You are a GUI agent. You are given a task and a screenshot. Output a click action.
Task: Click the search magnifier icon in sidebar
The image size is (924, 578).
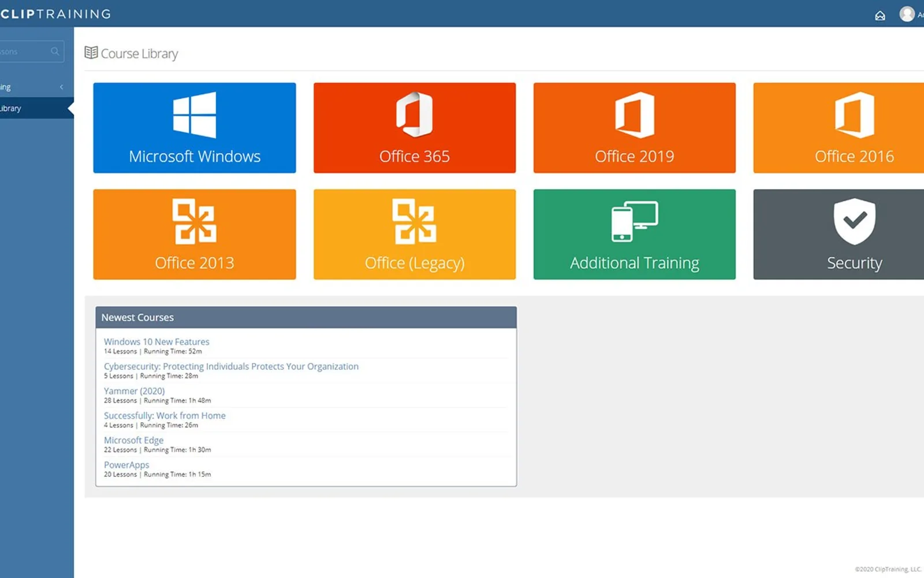point(55,51)
